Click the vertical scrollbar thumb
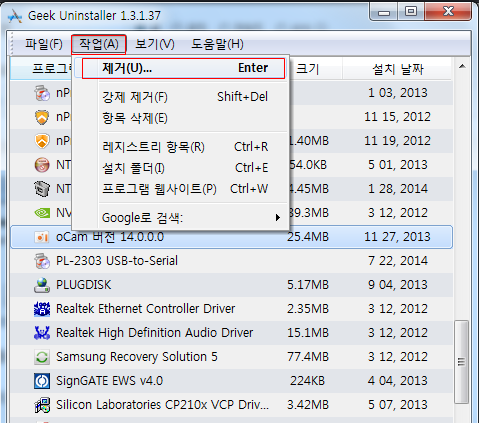The height and width of the screenshot is (423, 479). (x=461, y=362)
